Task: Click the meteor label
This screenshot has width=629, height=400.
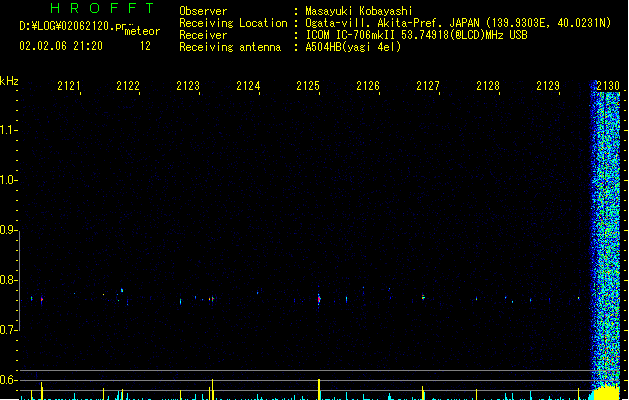Action: 142,31
